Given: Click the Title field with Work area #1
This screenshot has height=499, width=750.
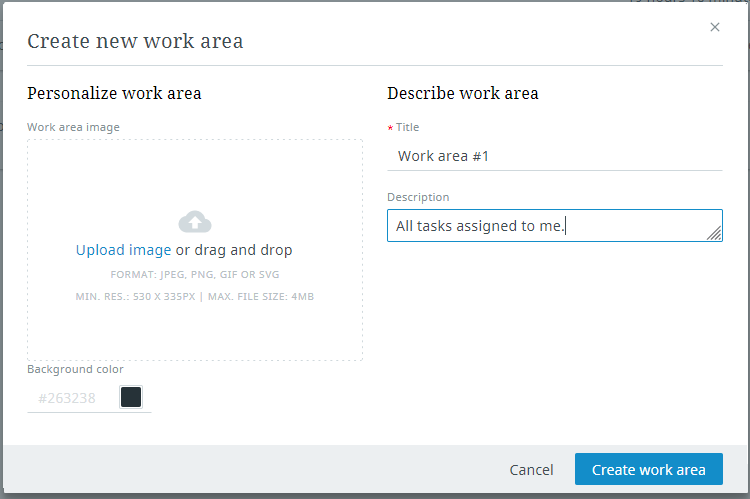Looking at the screenshot, I should tap(554, 156).
